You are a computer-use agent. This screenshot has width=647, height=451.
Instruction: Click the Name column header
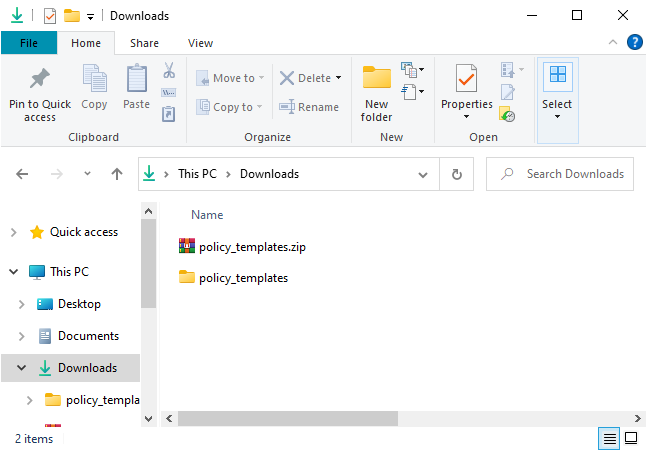point(207,215)
